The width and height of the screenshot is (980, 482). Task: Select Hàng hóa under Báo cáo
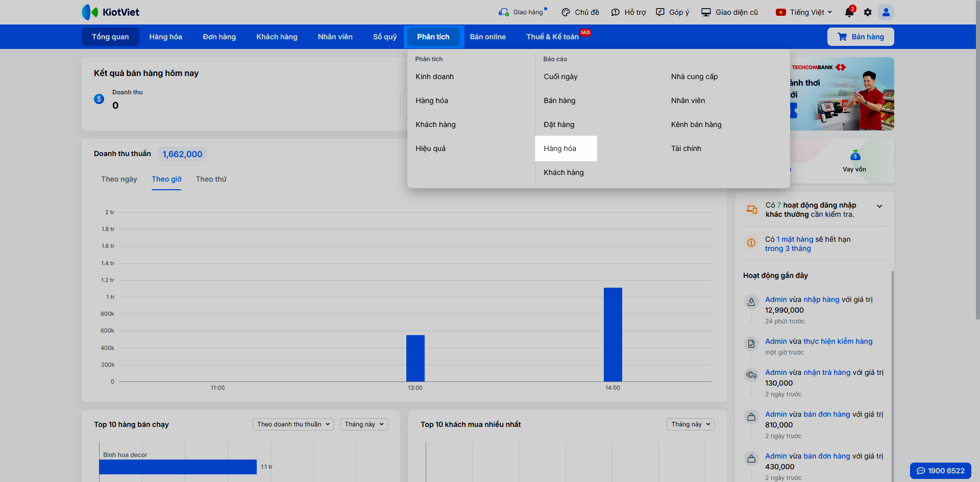tap(560, 148)
